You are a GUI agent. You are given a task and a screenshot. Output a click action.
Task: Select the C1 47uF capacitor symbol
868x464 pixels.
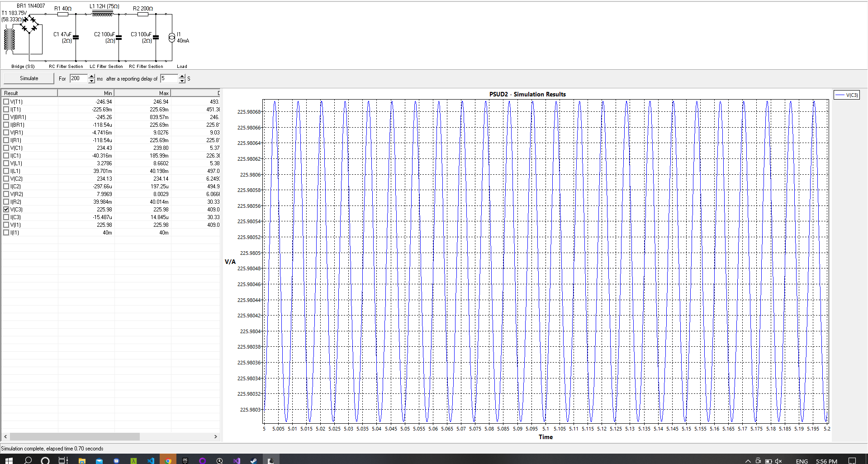tap(76, 38)
